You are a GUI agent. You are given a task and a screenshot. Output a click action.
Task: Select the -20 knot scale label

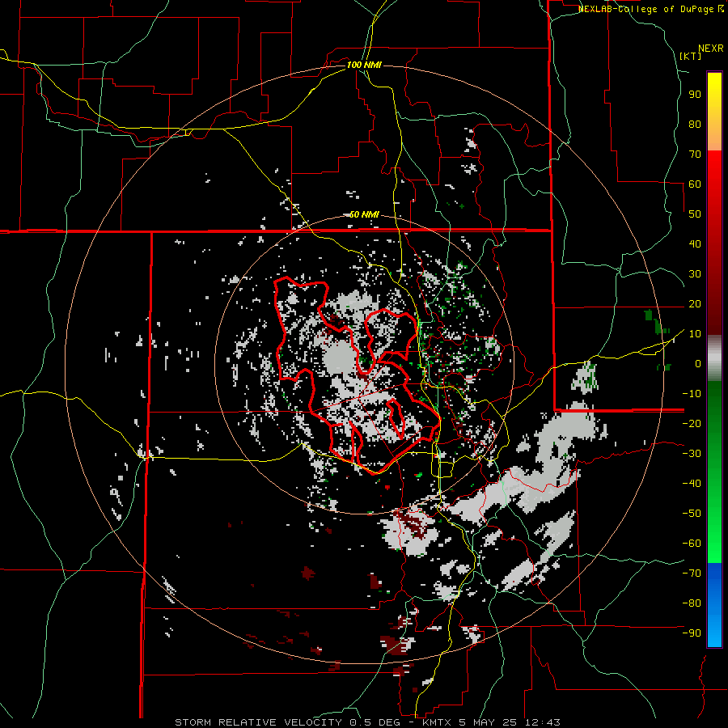692,423
